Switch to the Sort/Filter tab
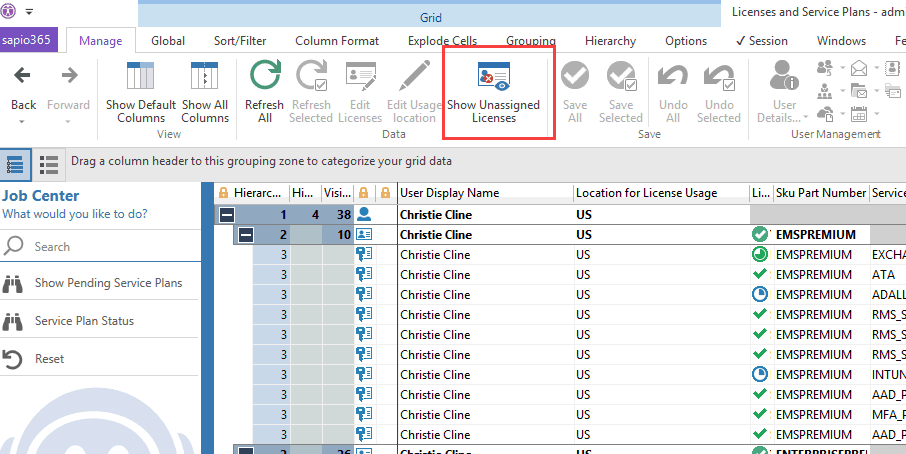The width and height of the screenshot is (906, 454). [239, 41]
